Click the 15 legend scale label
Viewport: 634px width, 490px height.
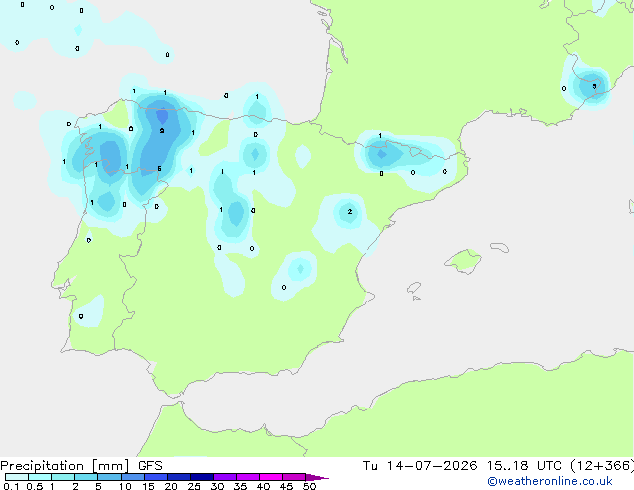point(148,486)
